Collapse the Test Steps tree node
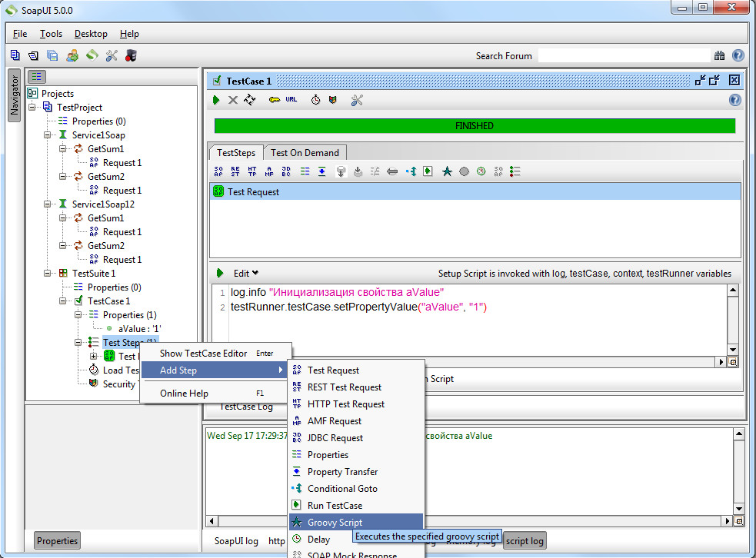This screenshot has width=756, height=558. pyautogui.click(x=78, y=342)
